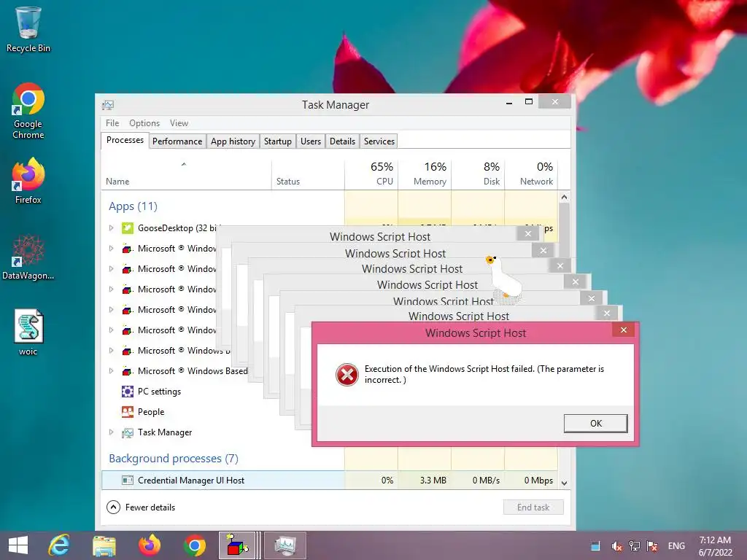Screen dimensions: 747x560
Task: Select the Credential Manager UI Host row
Action: (330, 481)
